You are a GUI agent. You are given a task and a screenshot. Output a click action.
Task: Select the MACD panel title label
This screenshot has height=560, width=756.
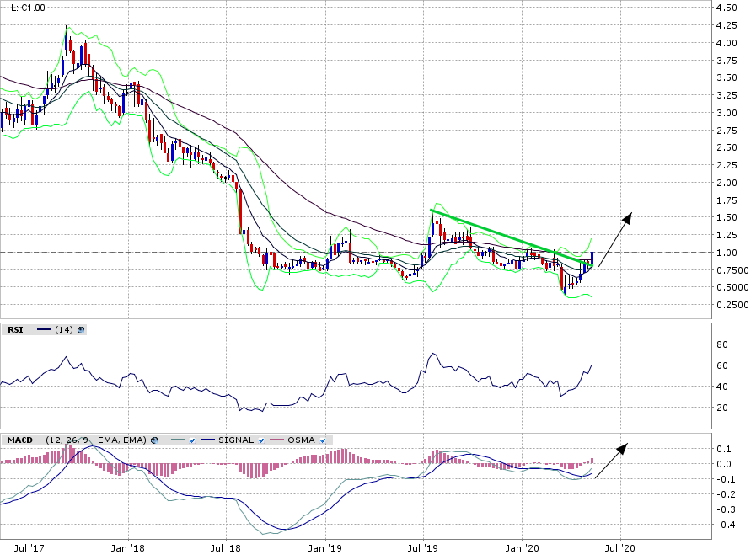click(20, 440)
